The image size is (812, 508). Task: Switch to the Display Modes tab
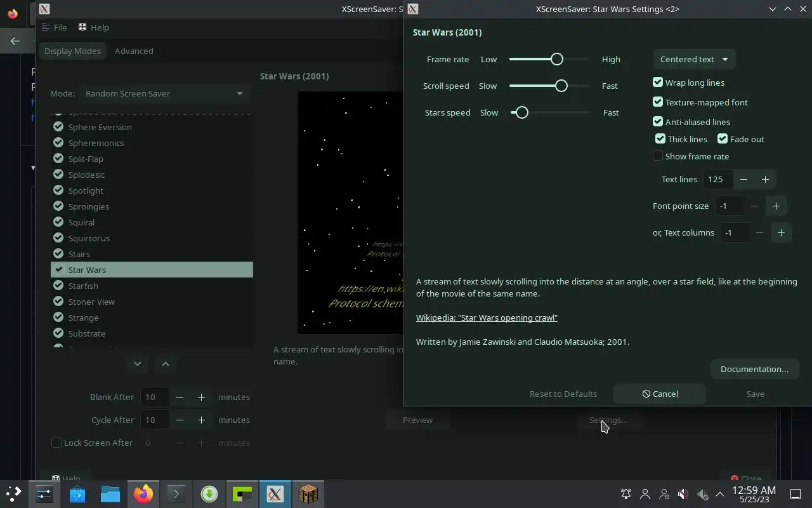[72, 51]
